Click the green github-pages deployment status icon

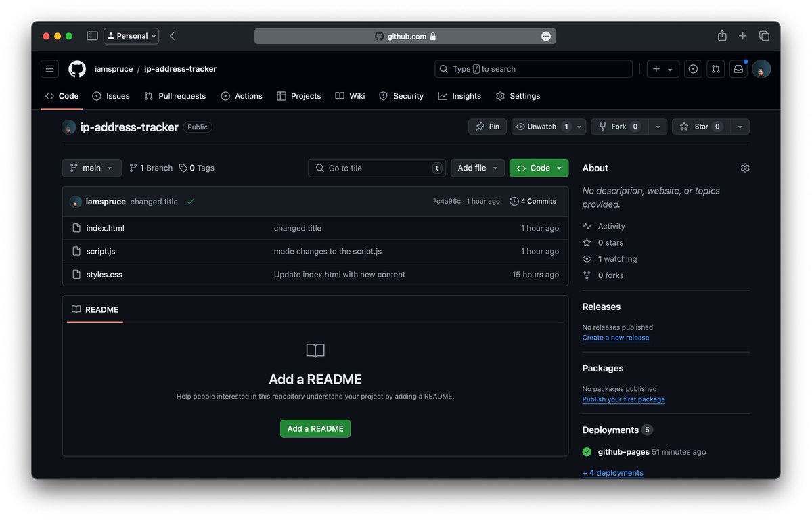[x=587, y=452]
